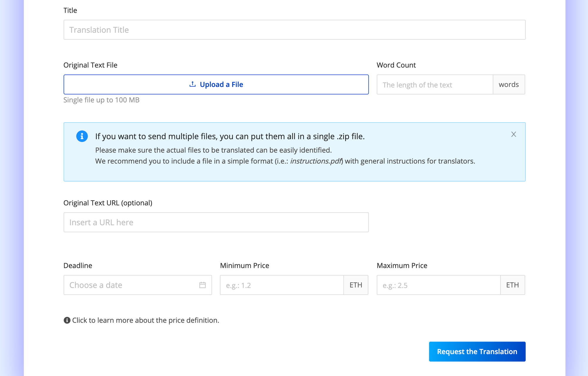Click the ETH suffix of Maximum Price
This screenshot has height=376, width=588.
(512, 285)
